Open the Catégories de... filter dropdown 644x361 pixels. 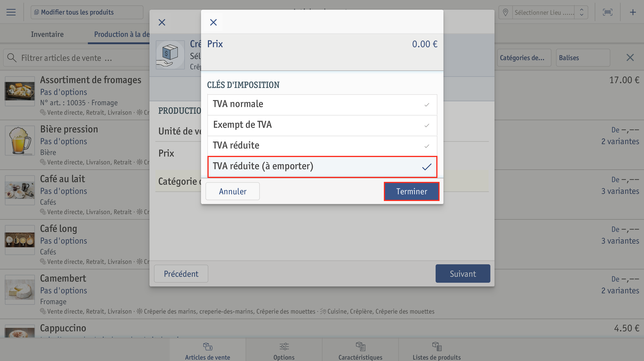coord(524,58)
